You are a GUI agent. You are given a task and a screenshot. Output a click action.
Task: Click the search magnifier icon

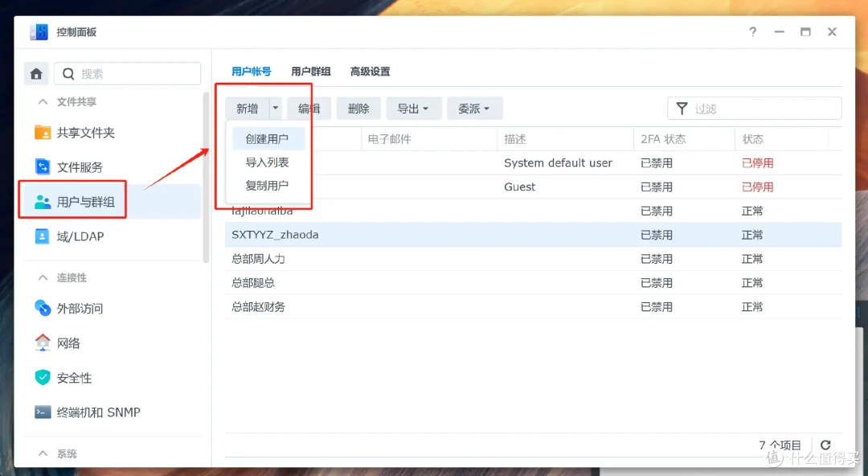pos(68,74)
